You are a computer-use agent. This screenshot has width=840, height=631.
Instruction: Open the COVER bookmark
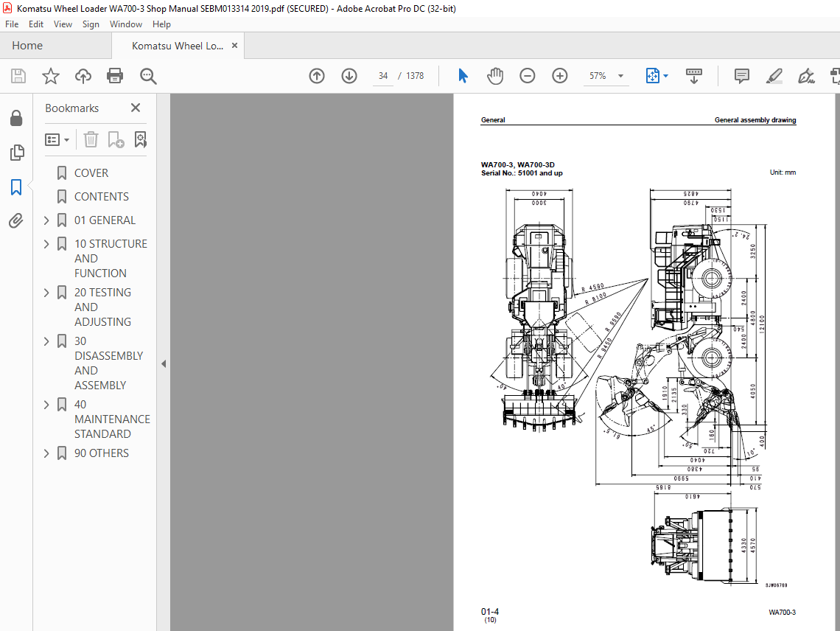(x=91, y=173)
